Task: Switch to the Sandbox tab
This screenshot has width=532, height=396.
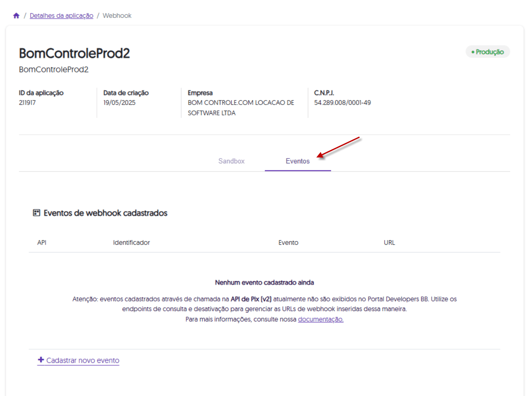Action: tap(231, 161)
